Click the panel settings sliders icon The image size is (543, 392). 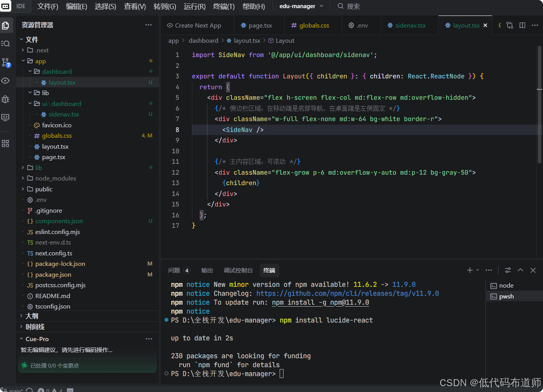coord(508,270)
